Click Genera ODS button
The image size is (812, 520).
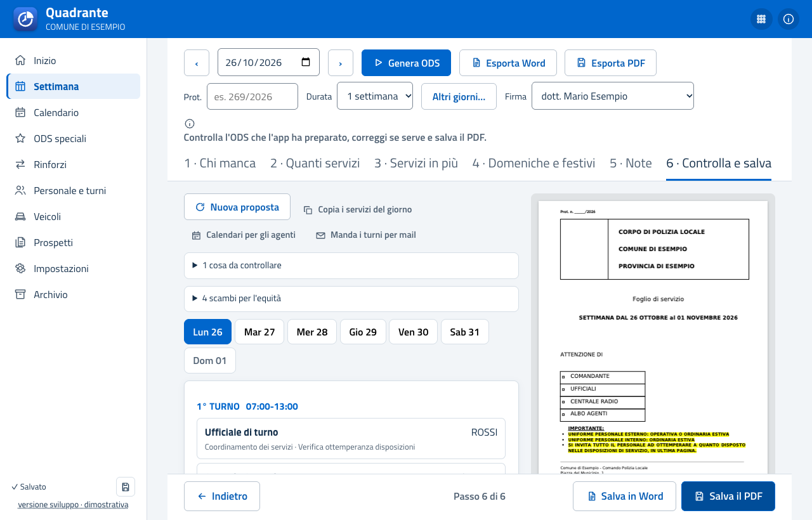coord(406,63)
